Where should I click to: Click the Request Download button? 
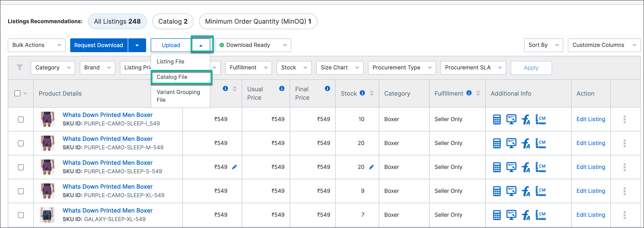tap(99, 45)
